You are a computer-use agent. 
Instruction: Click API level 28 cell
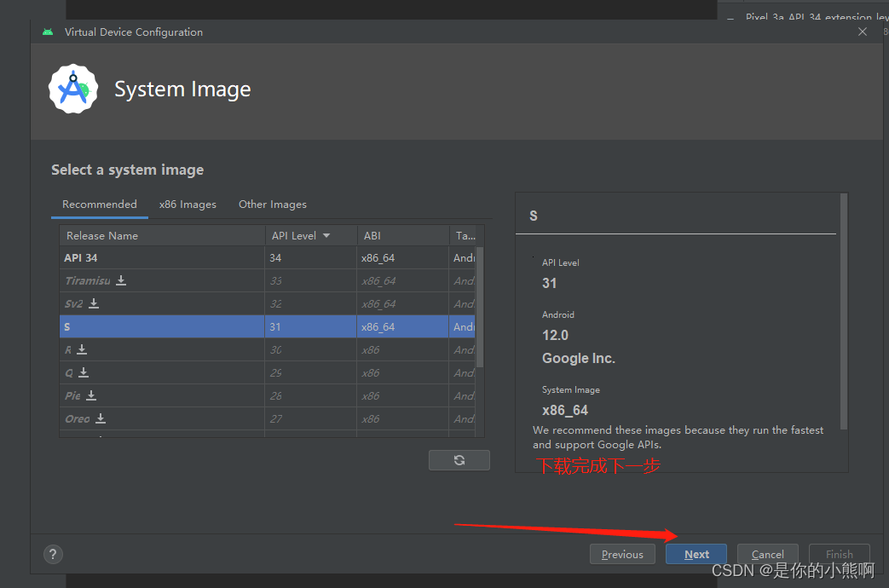tap(311, 395)
